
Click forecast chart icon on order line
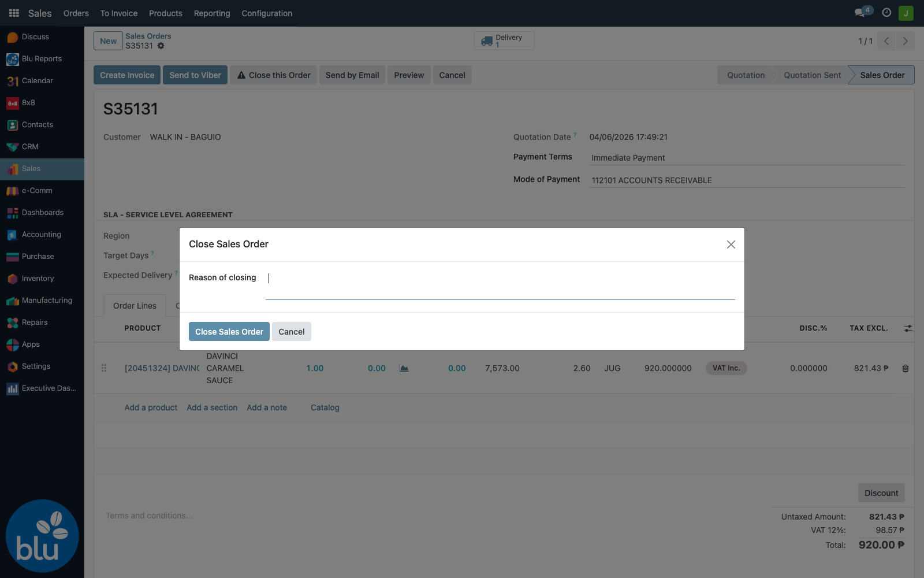pos(404,368)
